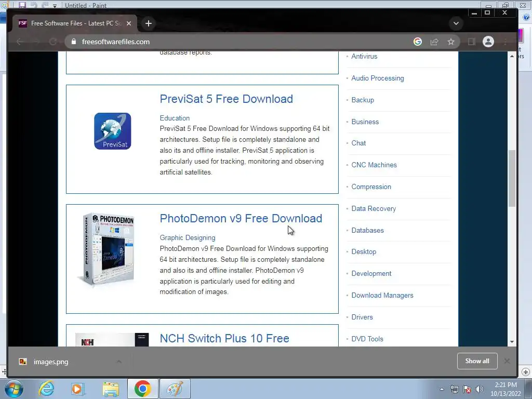Click the NCH Switch product thumbnail
This screenshot has width=532, height=399.
112,340
